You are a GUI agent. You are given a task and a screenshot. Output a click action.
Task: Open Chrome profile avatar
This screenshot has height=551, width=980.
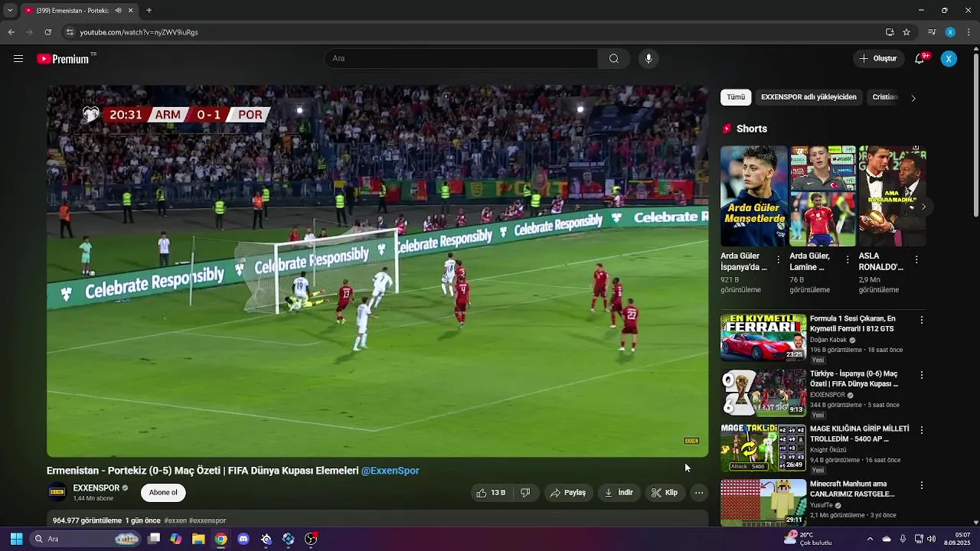coord(950,32)
